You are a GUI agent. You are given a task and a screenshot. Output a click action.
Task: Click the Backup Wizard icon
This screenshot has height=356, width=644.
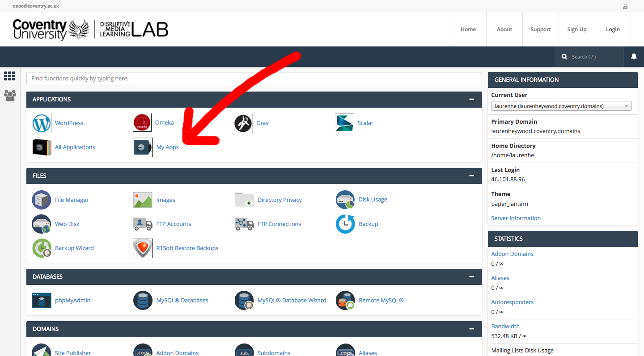pos(42,248)
